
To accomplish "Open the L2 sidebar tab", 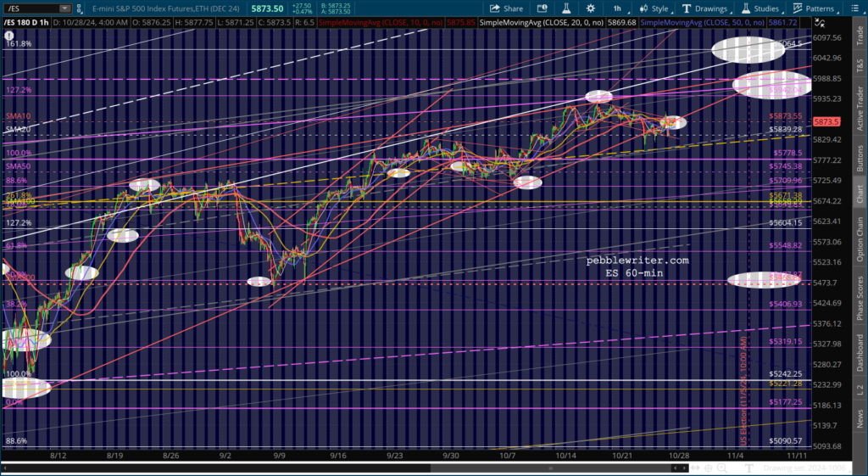I will click(860, 389).
